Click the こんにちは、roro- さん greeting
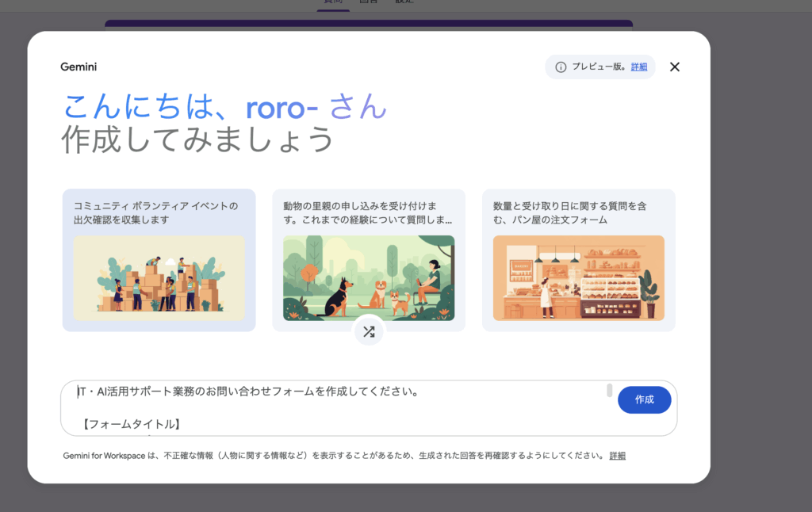The height and width of the screenshot is (512, 812). pos(224,106)
